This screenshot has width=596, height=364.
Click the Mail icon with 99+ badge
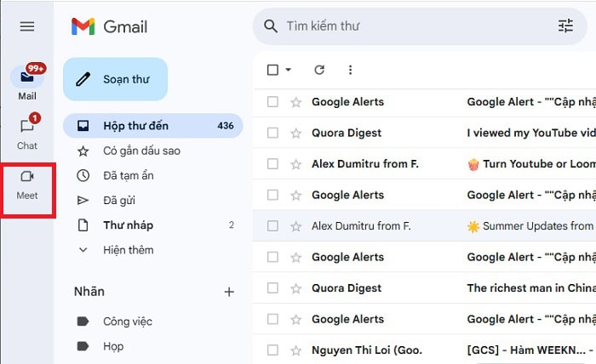27,77
